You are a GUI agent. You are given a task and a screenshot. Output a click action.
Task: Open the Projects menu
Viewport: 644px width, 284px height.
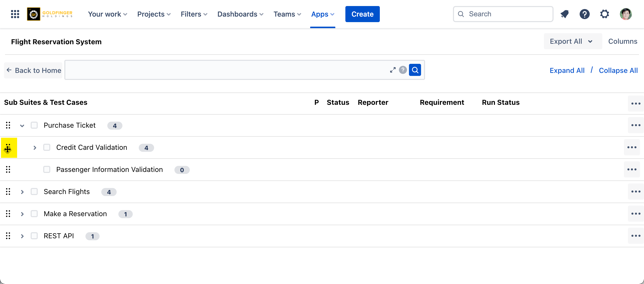(x=154, y=14)
